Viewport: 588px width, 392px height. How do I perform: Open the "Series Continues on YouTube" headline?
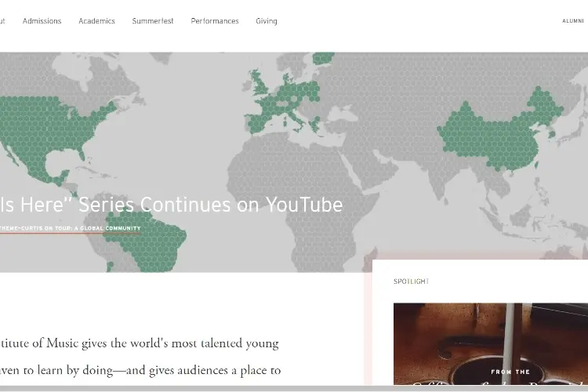tap(172, 205)
